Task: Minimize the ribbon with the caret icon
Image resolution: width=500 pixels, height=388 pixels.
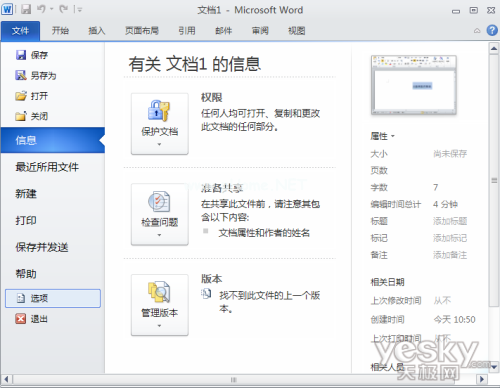Action: pos(477,31)
